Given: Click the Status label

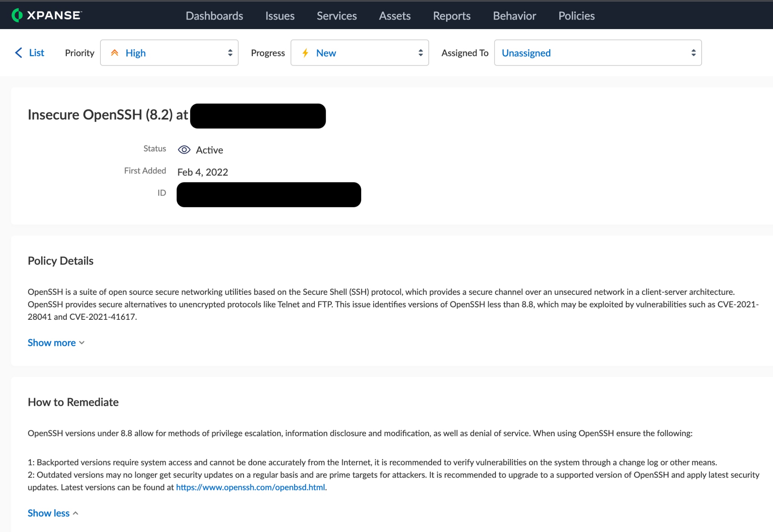Looking at the screenshot, I should (x=155, y=148).
